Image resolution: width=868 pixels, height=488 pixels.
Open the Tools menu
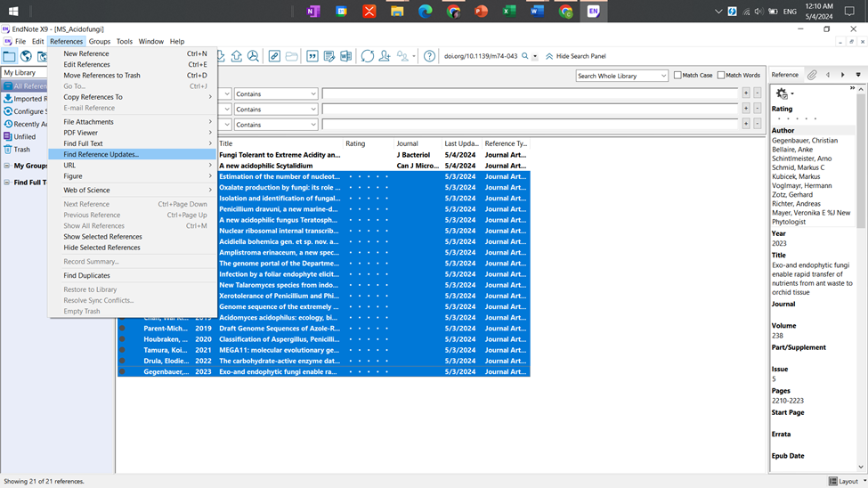point(125,42)
